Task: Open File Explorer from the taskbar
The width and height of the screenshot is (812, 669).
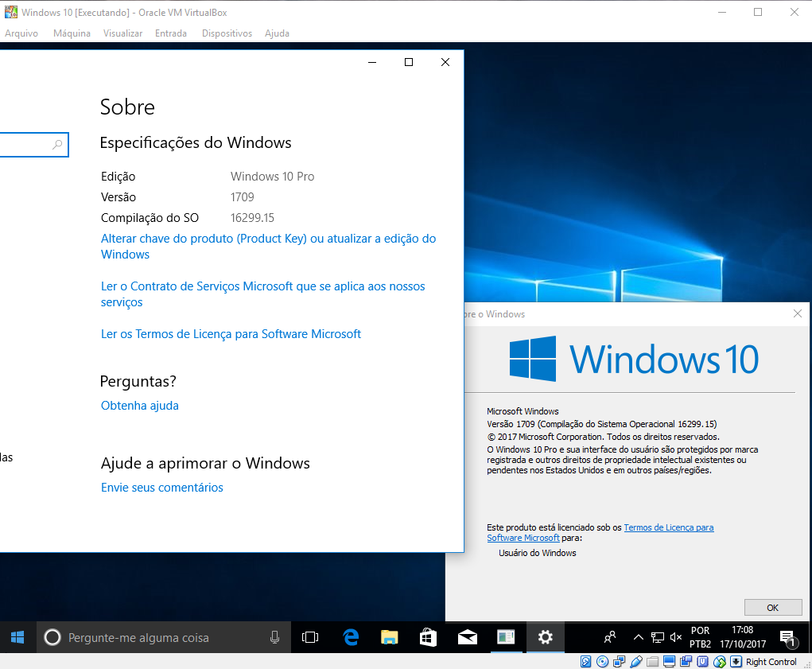Action: pyautogui.click(x=390, y=637)
